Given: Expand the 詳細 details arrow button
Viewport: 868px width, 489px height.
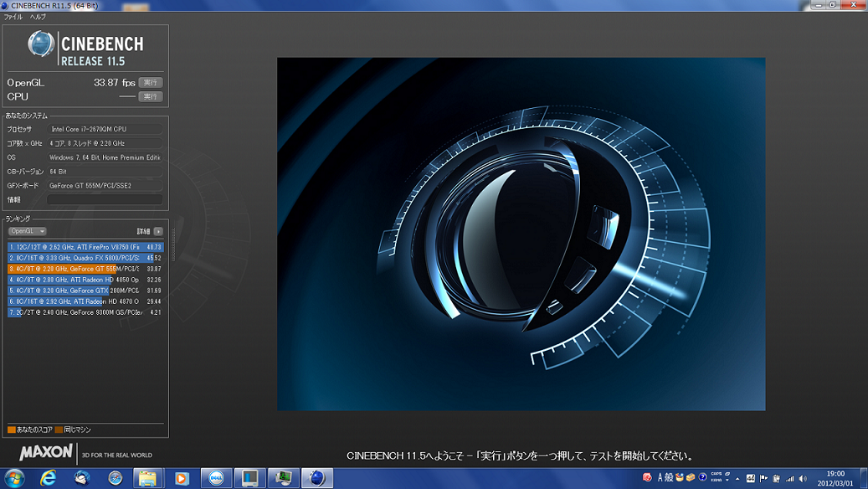Looking at the screenshot, I should pos(158,231).
